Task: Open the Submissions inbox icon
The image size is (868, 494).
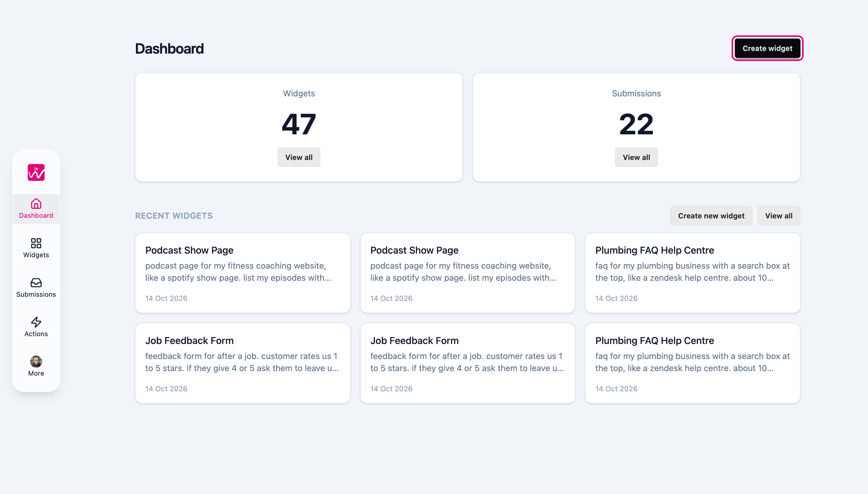Action: click(36, 282)
